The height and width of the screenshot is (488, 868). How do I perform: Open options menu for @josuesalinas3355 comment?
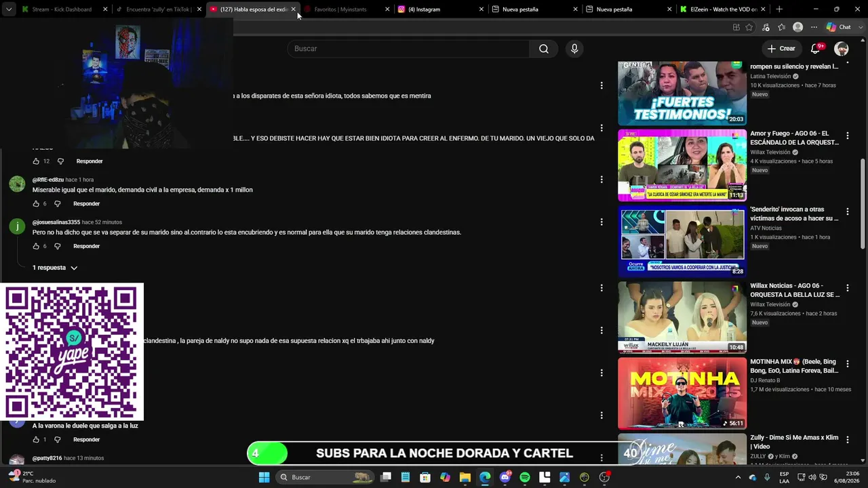pyautogui.click(x=601, y=222)
